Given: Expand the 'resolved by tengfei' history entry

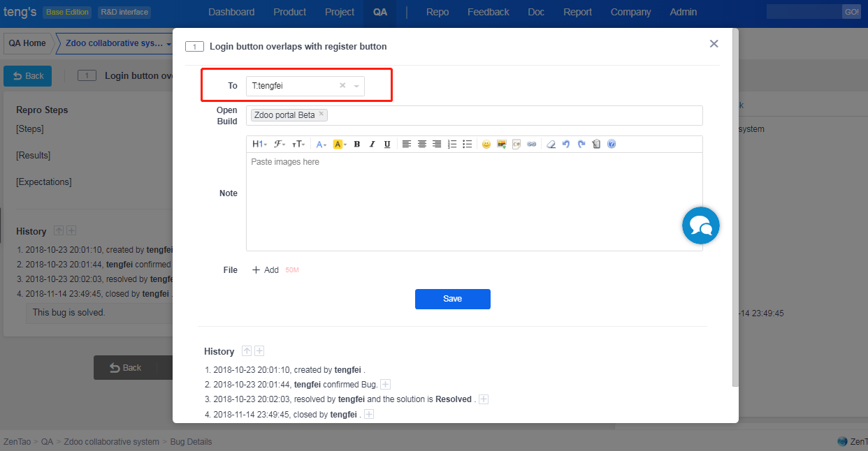Looking at the screenshot, I should coord(484,399).
